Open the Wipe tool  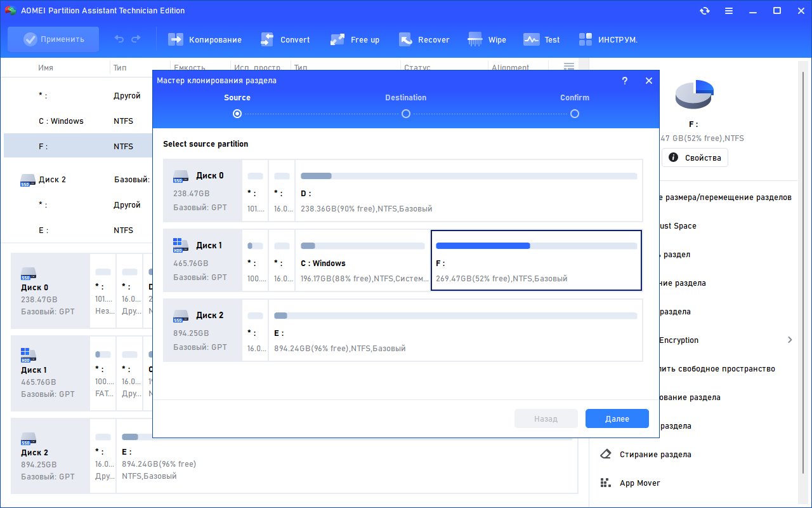(487, 39)
